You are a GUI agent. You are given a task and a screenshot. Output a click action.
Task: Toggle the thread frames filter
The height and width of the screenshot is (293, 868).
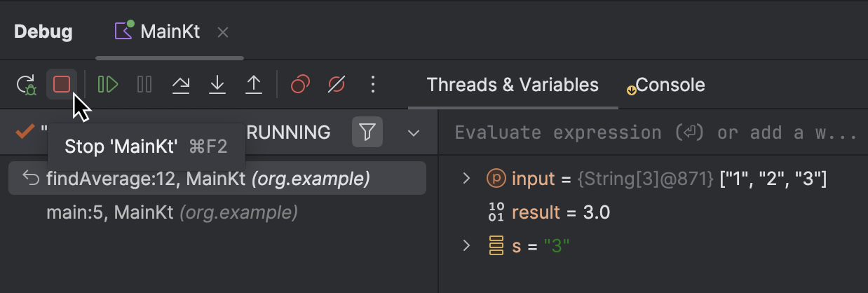[x=367, y=132]
